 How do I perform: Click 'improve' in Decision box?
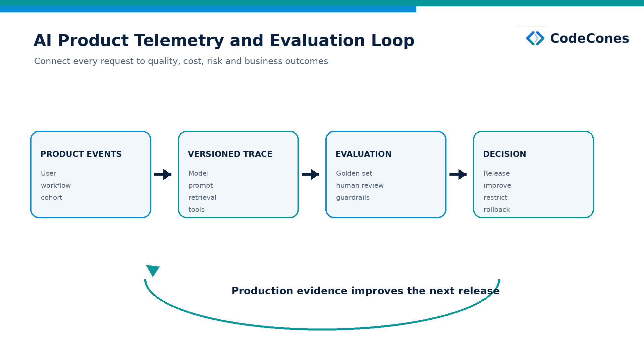pyautogui.click(x=497, y=186)
